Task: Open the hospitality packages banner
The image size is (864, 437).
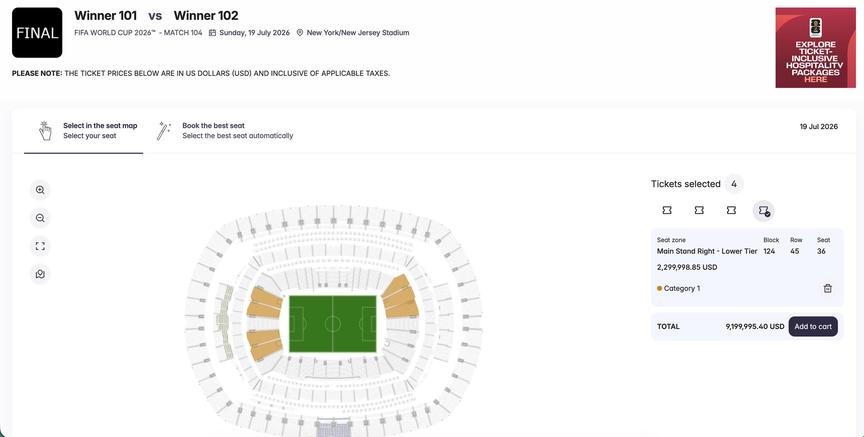Action: [x=815, y=47]
